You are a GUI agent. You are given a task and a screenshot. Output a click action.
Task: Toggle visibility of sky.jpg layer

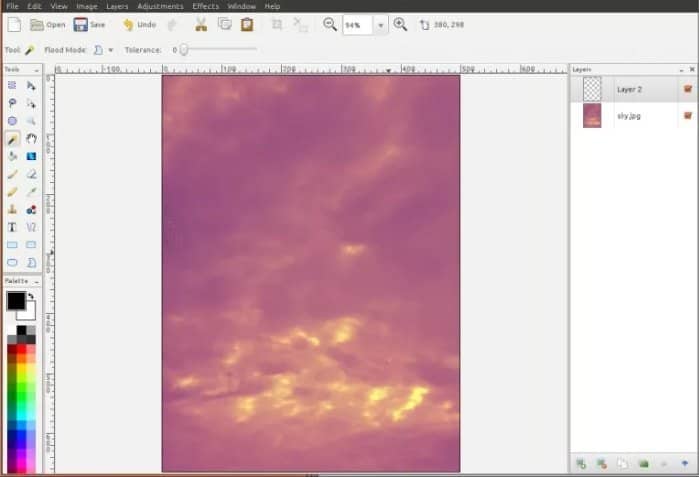[x=688, y=116]
